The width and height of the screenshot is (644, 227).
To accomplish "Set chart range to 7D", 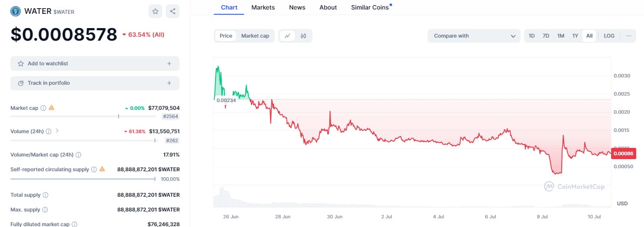I will click(546, 36).
